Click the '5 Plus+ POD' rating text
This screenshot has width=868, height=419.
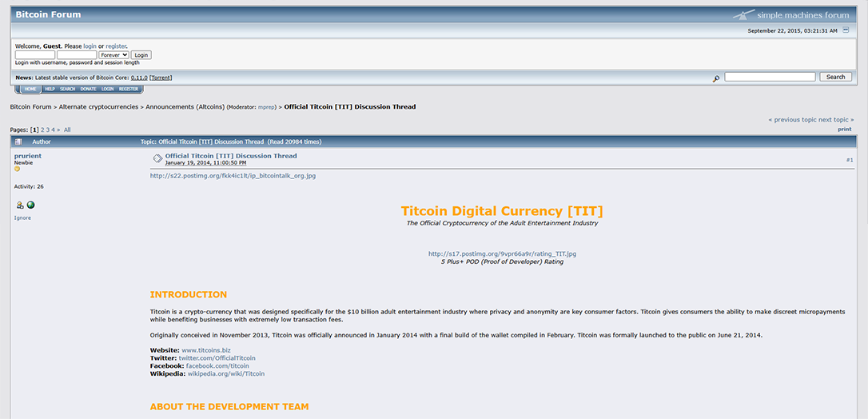click(502, 261)
